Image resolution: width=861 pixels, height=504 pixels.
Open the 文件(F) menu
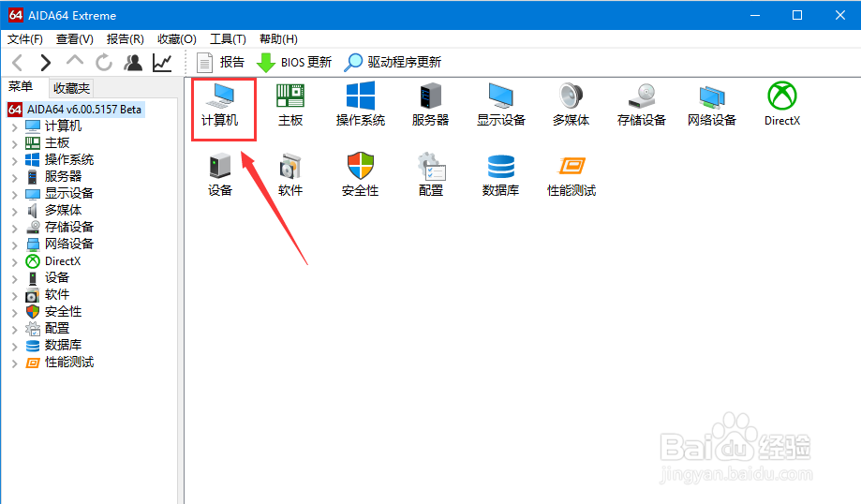coord(24,39)
